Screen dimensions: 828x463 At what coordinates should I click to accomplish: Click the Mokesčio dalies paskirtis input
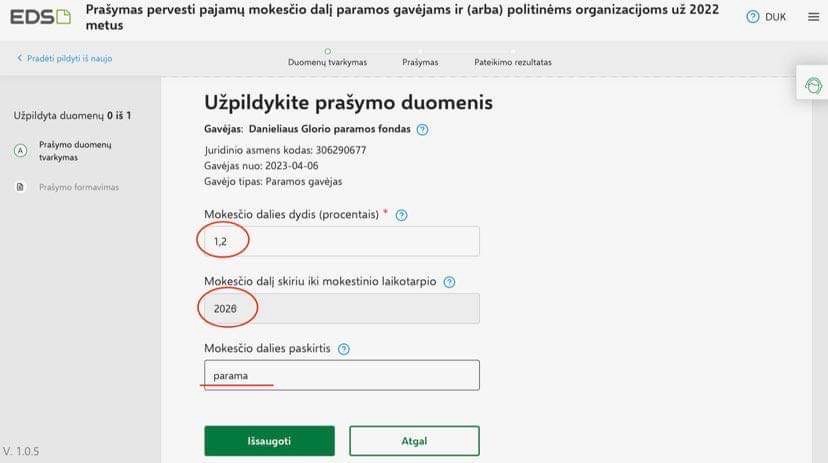coord(341,375)
